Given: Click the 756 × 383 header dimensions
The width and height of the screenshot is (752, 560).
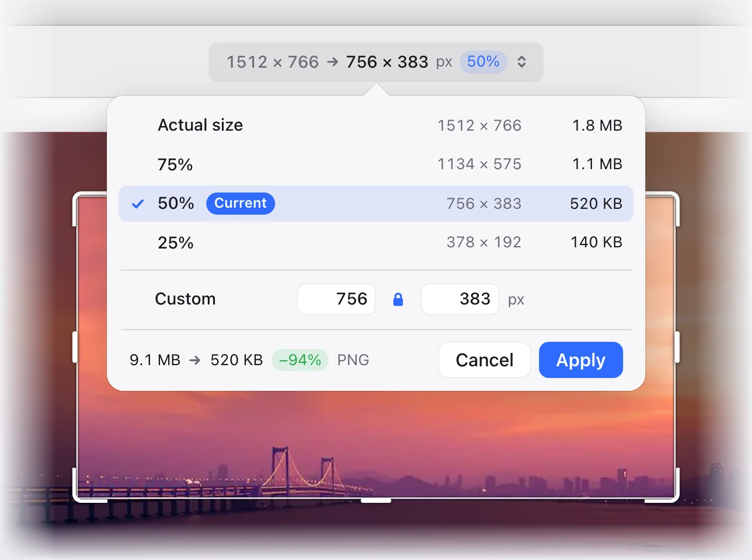Looking at the screenshot, I should (387, 62).
